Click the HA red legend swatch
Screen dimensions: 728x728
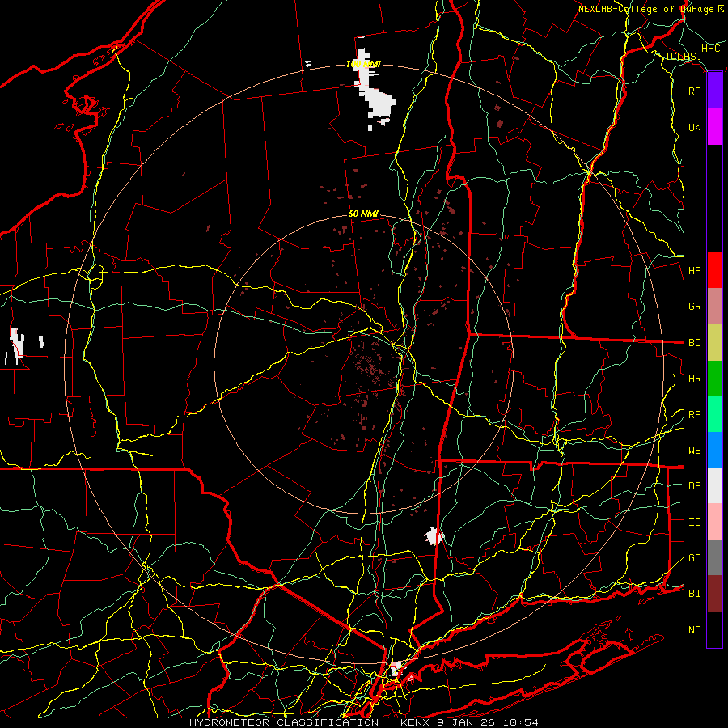coord(714,270)
